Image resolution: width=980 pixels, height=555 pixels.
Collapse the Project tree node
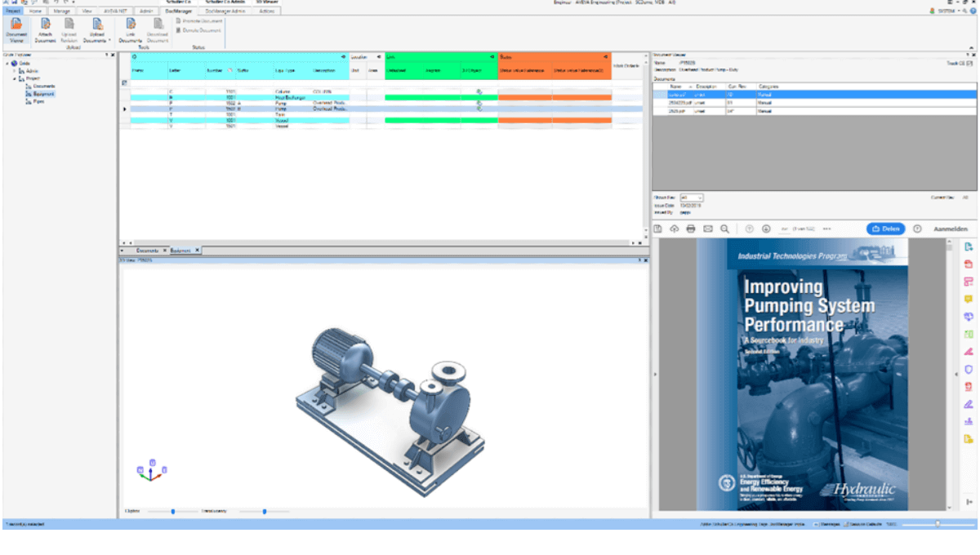14,78
